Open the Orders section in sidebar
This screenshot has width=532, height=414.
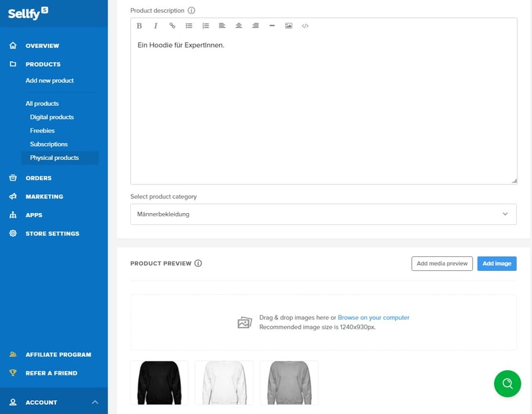click(x=39, y=178)
